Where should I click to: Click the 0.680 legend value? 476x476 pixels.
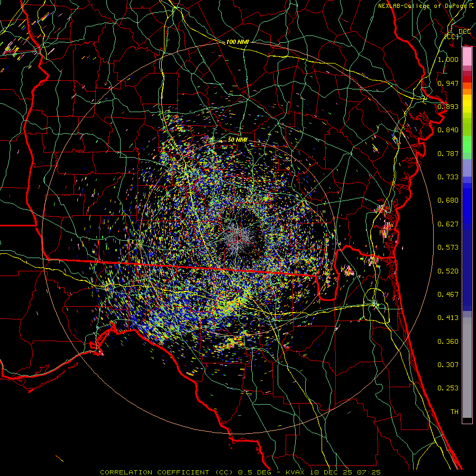coord(448,200)
